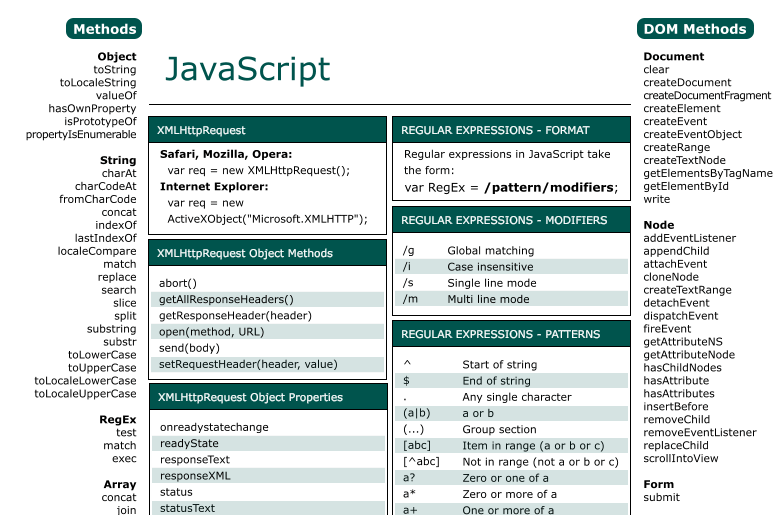Click createTextRange entry
The image size is (780, 515).
(x=687, y=290)
